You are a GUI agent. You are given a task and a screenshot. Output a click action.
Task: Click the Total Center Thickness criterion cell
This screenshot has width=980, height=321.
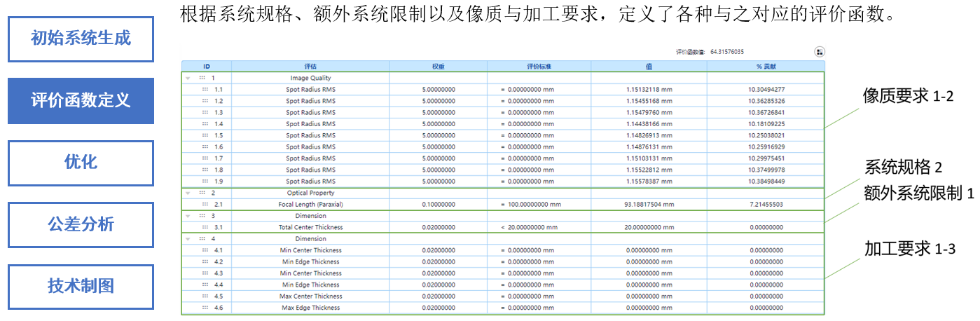tap(538, 227)
